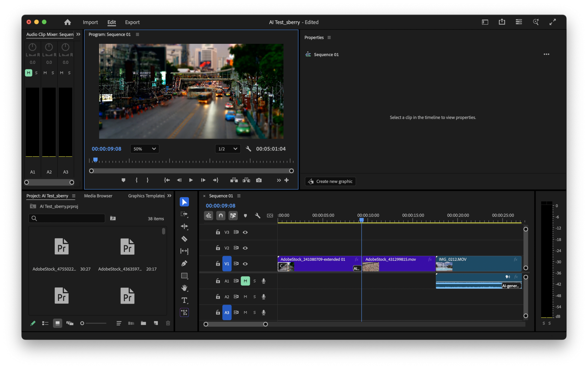Click the Create new graphic button
Viewport: 588px width, 368px height.
(x=330, y=181)
